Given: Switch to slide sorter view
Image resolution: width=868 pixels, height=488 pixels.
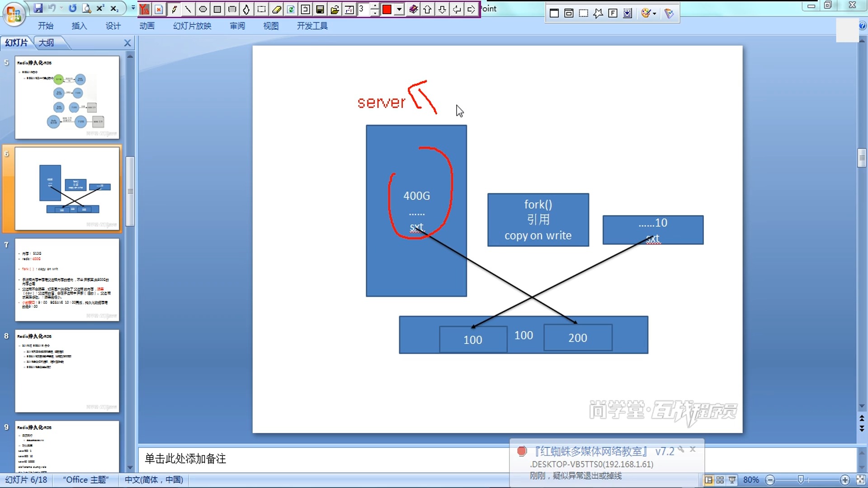Looking at the screenshot, I should click(720, 480).
